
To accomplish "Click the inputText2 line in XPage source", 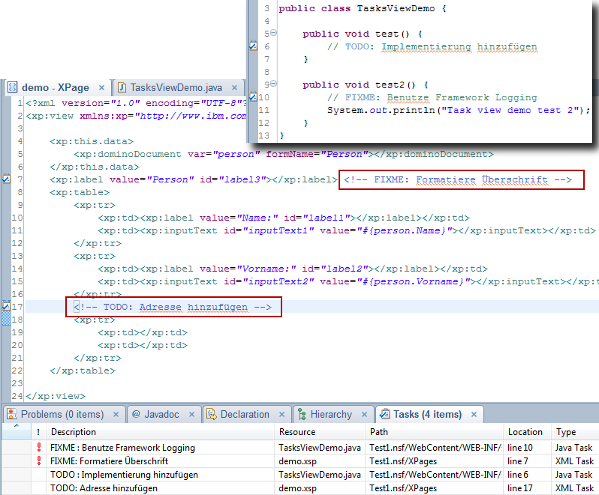I will coord(348,281).
